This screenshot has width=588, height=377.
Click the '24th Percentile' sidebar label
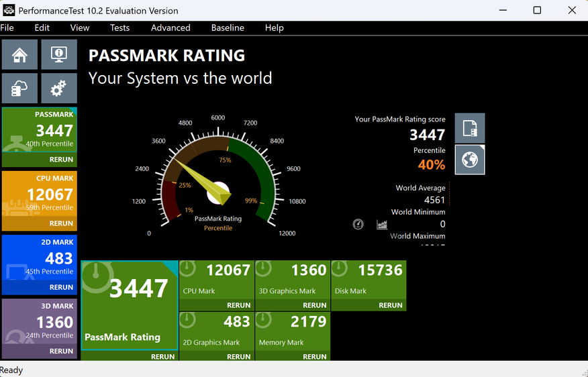pyautogui.click(x=50, y=335)
